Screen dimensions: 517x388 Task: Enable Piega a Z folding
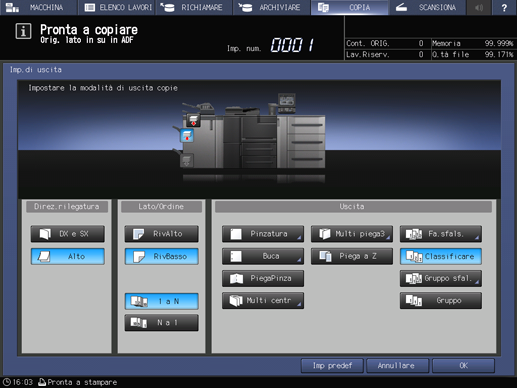[352, 256]
